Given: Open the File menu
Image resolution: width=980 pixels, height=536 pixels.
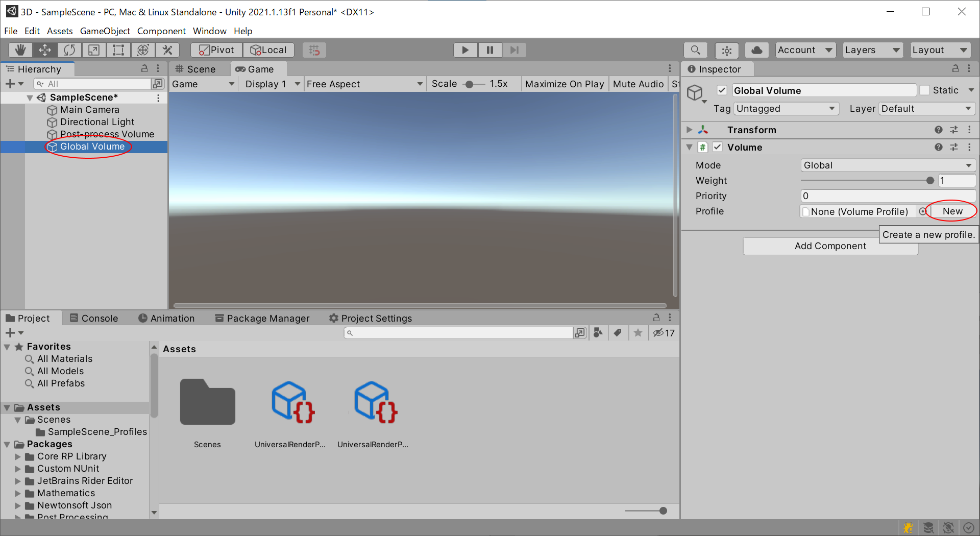Looking at the screenshot, I should (x=11, y=31).
